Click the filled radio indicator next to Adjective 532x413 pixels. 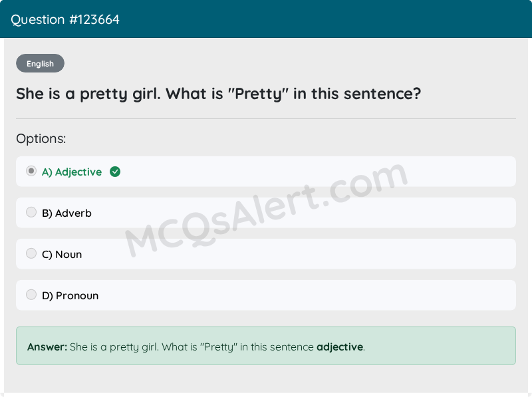pyautogui.click(x=31, y=170)
